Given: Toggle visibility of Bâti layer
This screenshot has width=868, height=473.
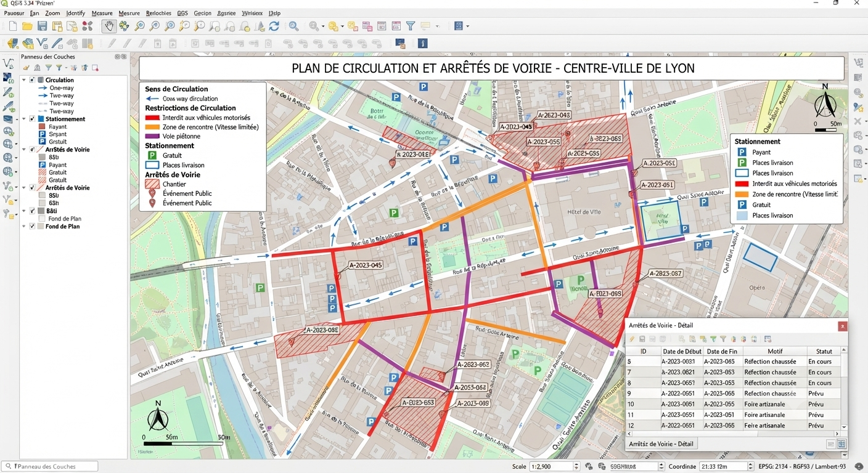Looking at the screenshot, I should (x=31, y=211).
